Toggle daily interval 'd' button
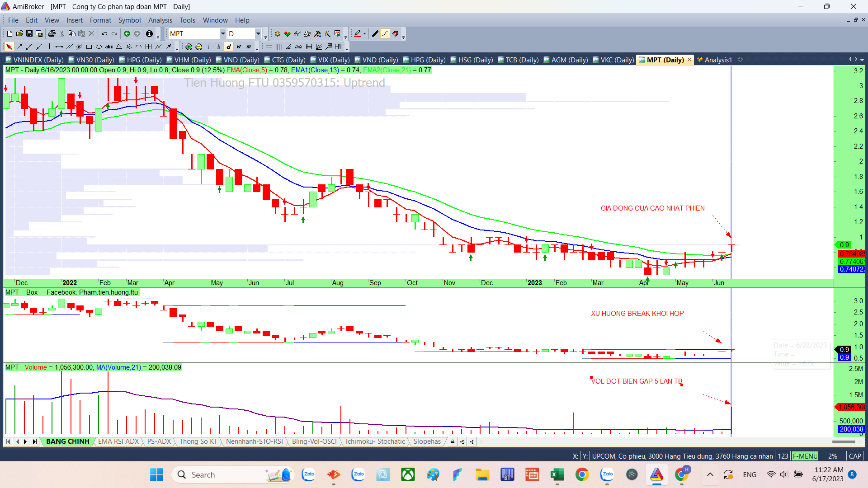 pos(229,47)
